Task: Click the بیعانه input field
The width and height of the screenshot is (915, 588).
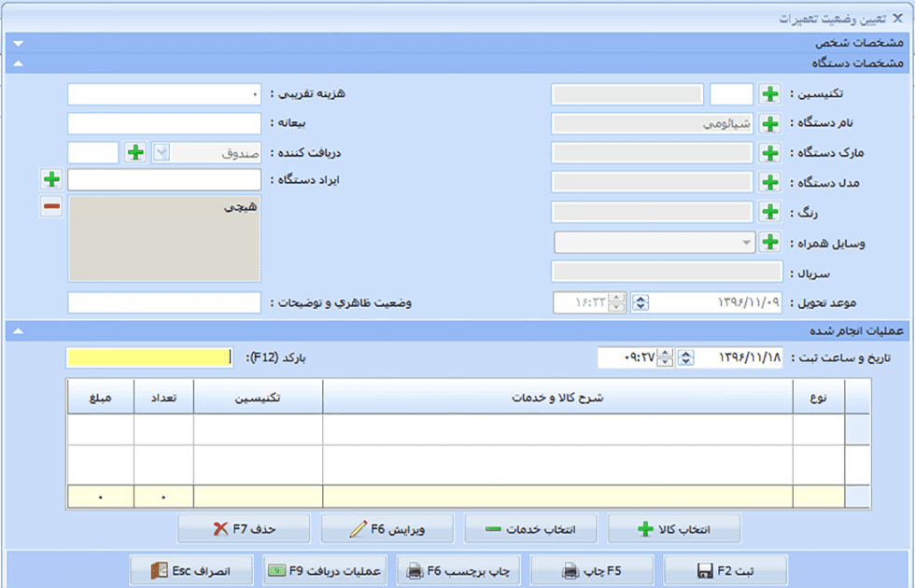Action: point(164,123)
